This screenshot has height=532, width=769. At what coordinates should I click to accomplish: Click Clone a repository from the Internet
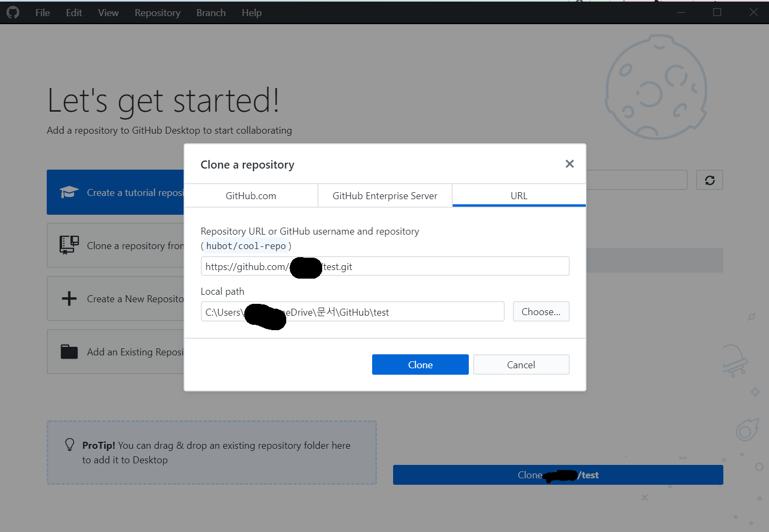coord(115,245)
